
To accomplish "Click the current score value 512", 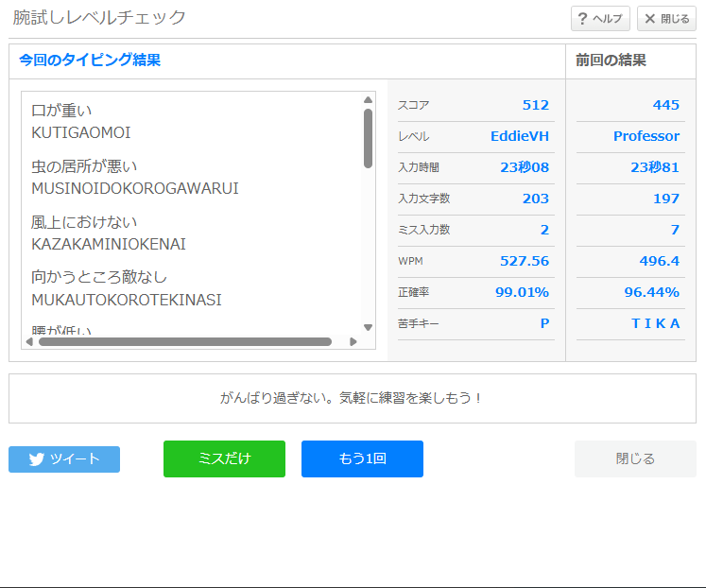I will click(535, 105).
